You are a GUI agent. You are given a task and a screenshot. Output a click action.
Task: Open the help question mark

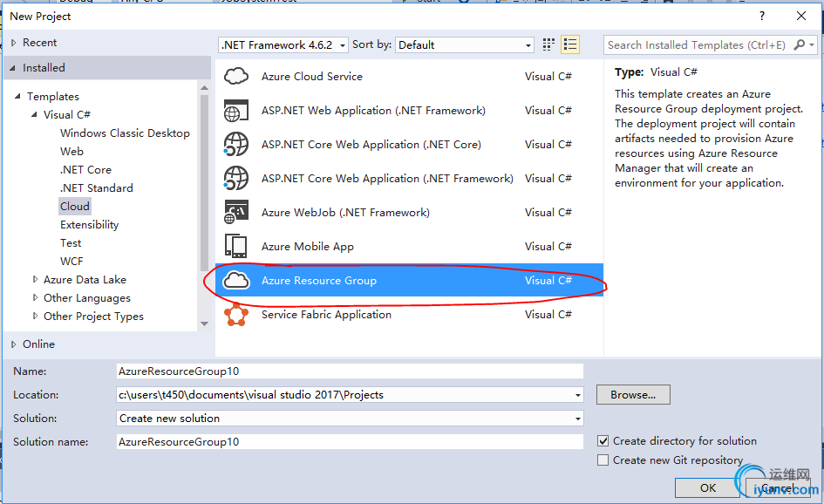coord(762,16)
